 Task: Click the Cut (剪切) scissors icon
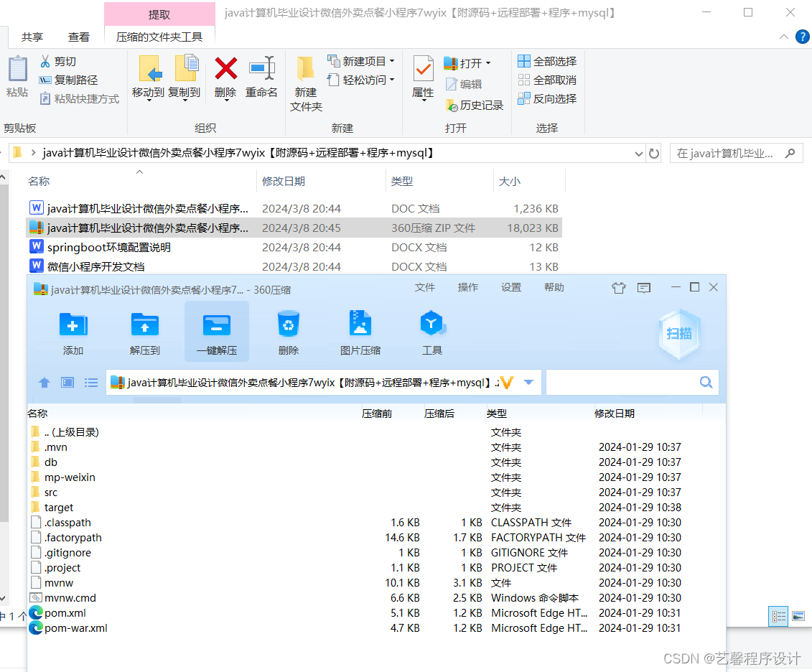tap(45, 62)
